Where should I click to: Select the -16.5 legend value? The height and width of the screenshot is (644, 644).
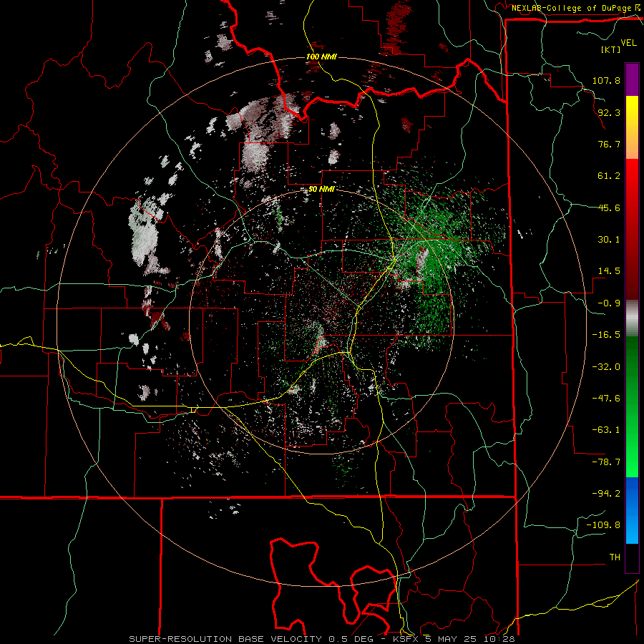tap(606, 335)
